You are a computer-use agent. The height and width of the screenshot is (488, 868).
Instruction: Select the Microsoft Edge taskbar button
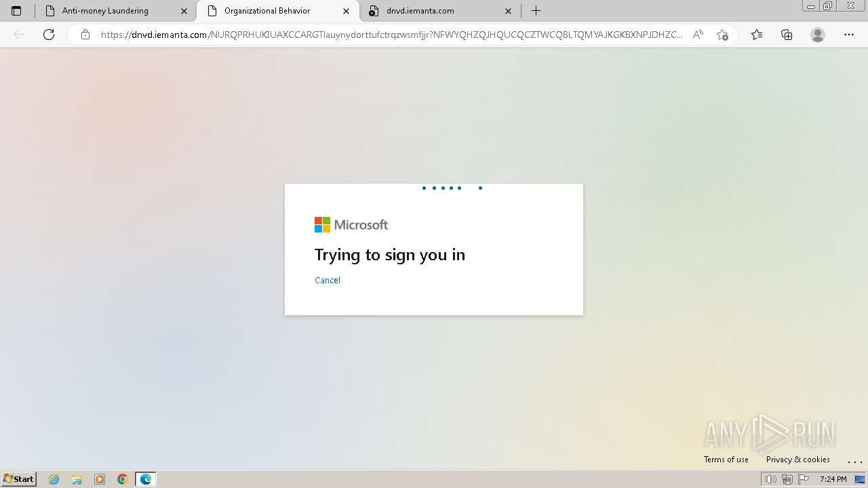coord(146,479)
